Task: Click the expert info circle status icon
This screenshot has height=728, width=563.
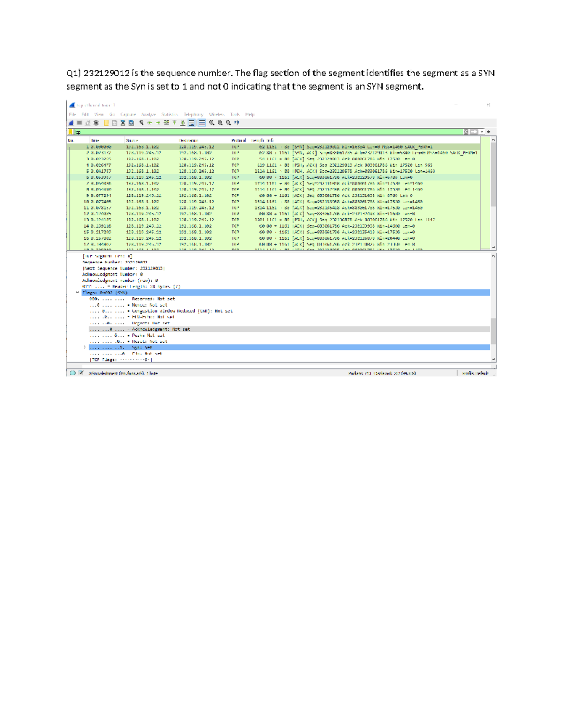Action: 73,373
